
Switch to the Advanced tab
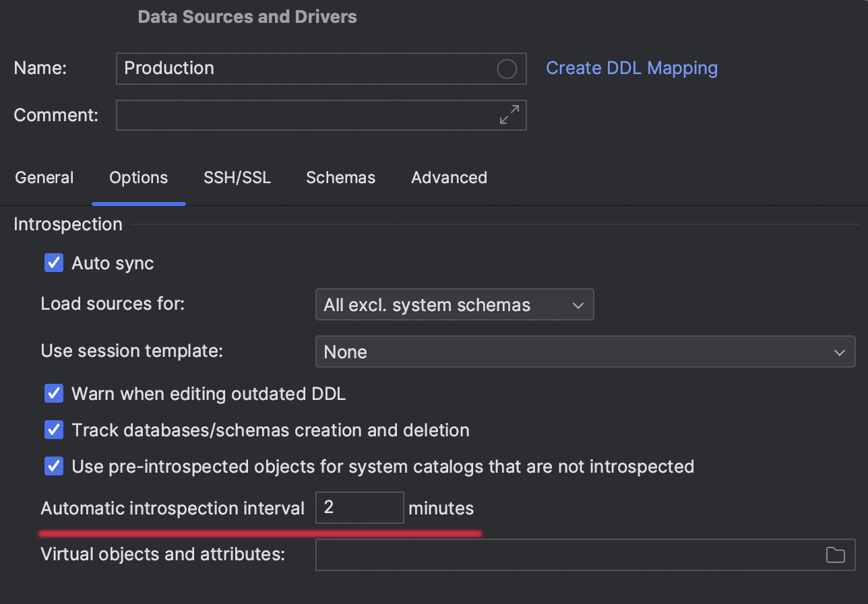[449, 178]
